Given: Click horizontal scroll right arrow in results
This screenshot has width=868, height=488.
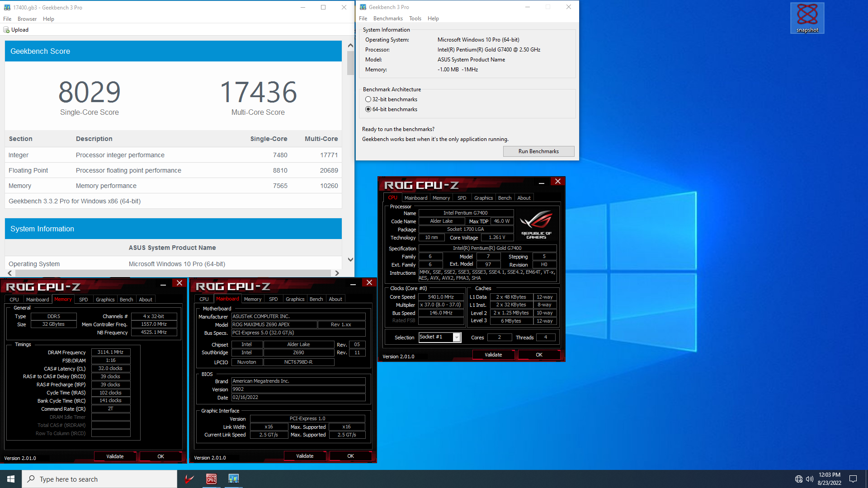Looking at the screenshot, I should 337,273.
